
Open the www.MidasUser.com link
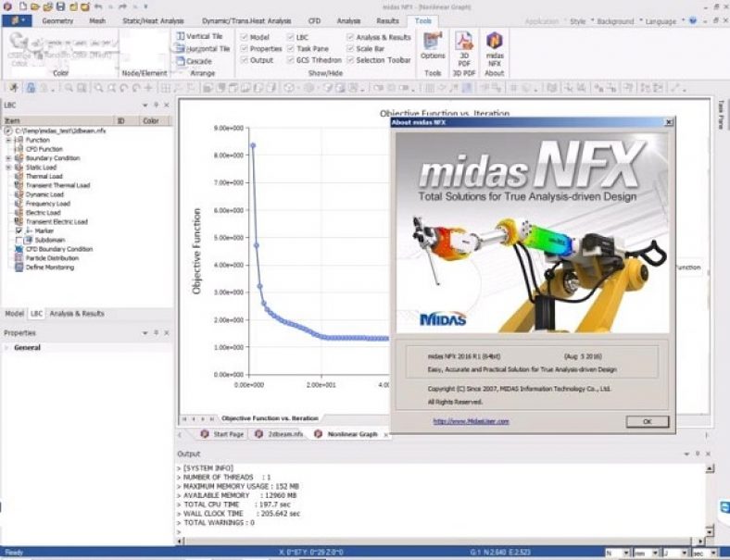[x=471, y=421]
